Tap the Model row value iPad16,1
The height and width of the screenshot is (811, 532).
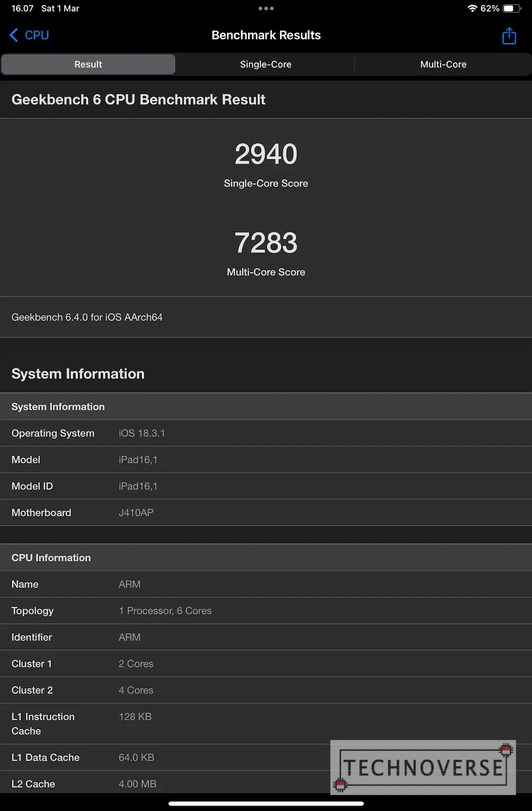138,460
